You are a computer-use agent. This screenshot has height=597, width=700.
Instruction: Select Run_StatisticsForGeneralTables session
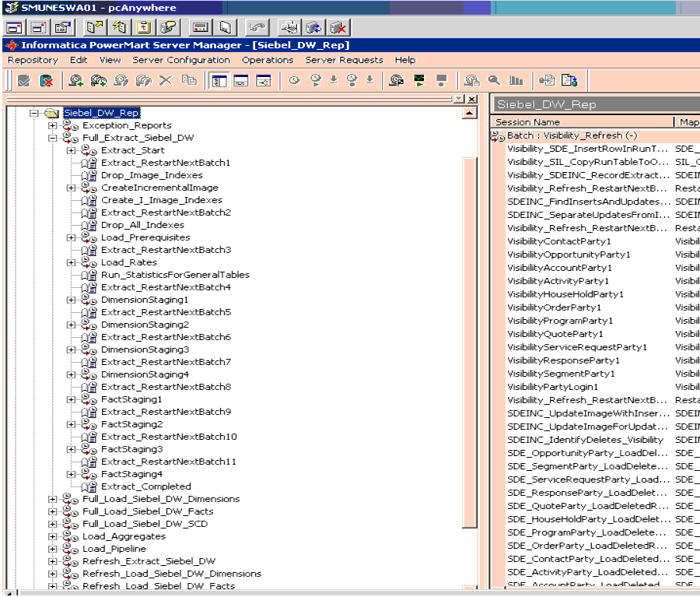pos(175,275)
